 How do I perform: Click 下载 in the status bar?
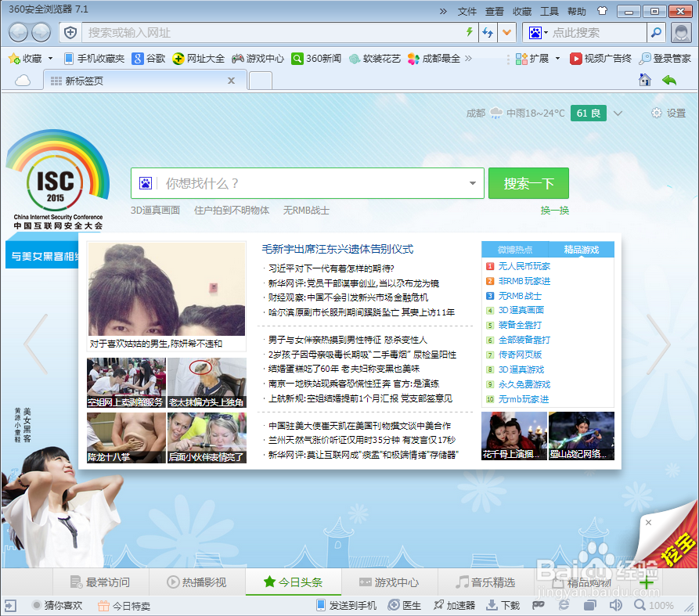click(503, 605)
